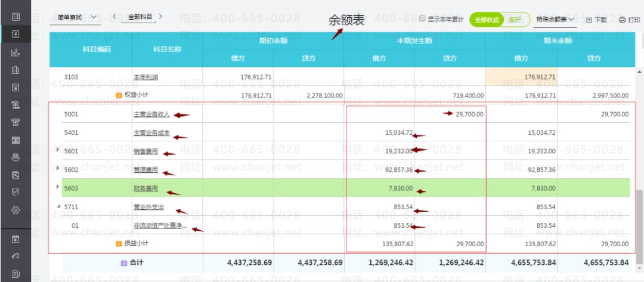Select the highlighted ledger icon in sidebar
Viewport: 644px width, 282px height.
(16, 35)
